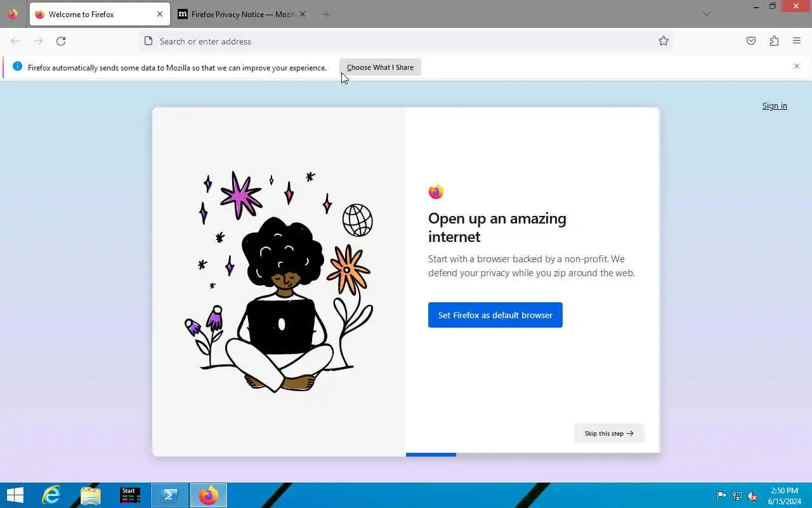Switch to Firefox Privacy Notice tab
The width and height of the screenshot is (812, 508).
click(x=243, y=14)
